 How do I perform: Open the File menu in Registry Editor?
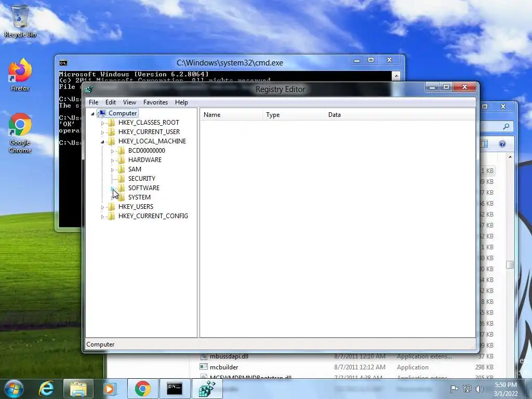pos(94,102)
